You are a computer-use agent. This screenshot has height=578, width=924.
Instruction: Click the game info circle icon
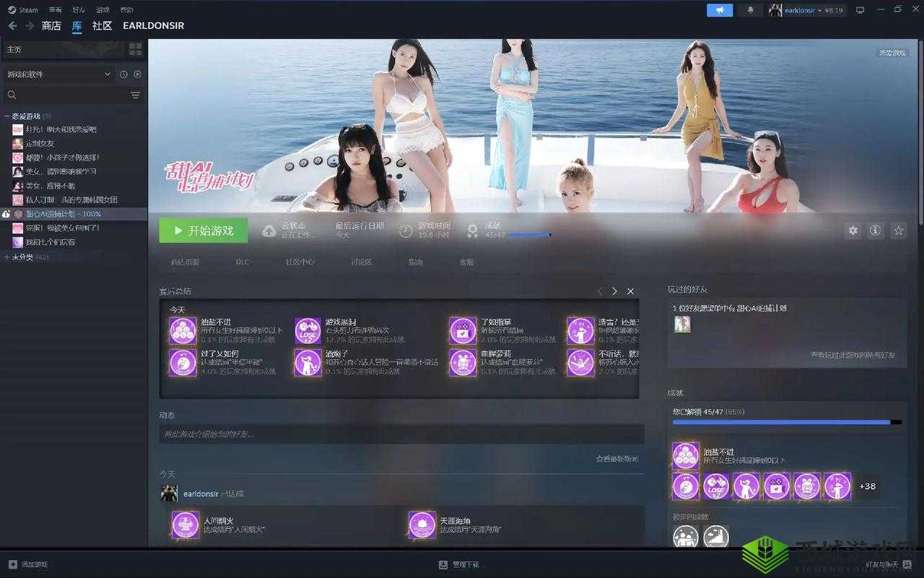click(875, 230)
